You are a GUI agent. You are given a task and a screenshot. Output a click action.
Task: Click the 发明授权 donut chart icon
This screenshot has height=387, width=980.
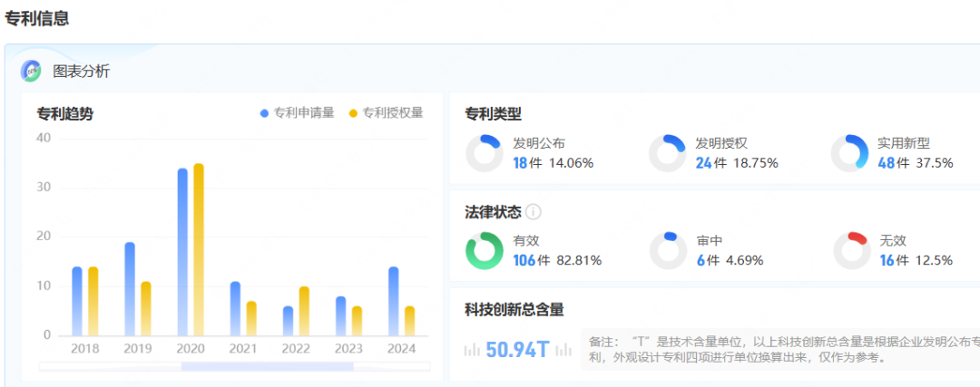click(x=667, y=153)
